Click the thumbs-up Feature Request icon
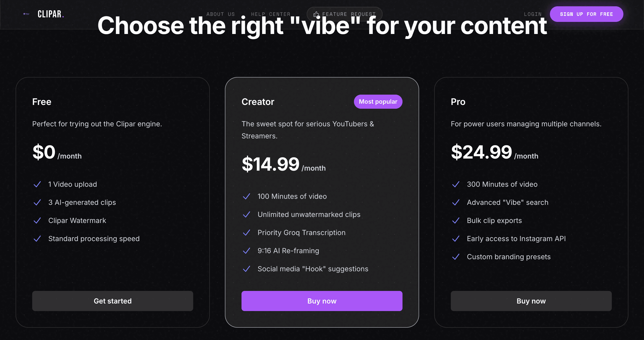The width and height of the screenshot is (644, 340). pos(316,14)
